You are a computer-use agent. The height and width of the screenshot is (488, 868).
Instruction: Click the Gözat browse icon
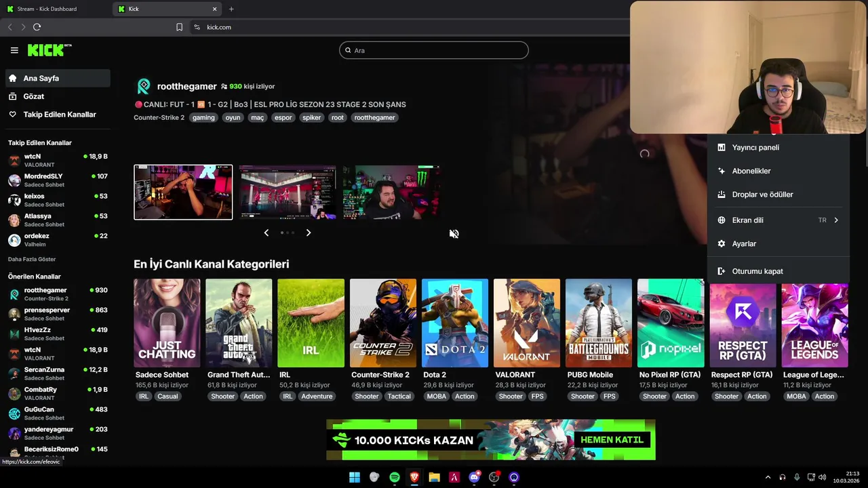pyautogui.click(x=12, y=96)
